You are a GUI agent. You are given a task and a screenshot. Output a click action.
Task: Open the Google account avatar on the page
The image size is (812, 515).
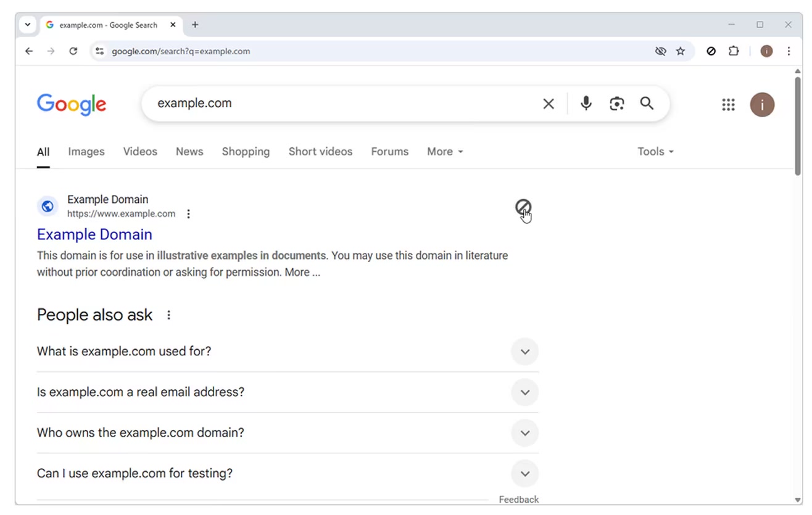762,105
